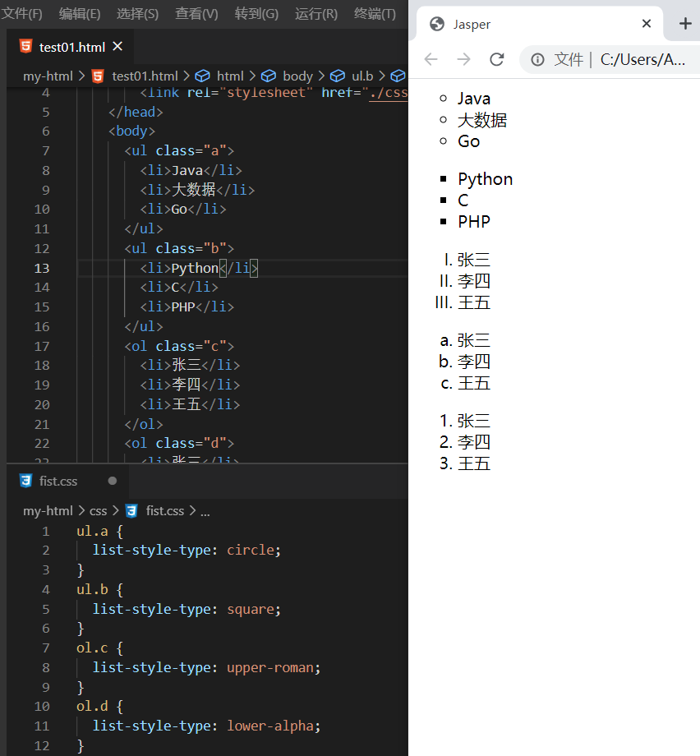
Task: Click the ol class="d" code line
Action: (x=179, y=443)
